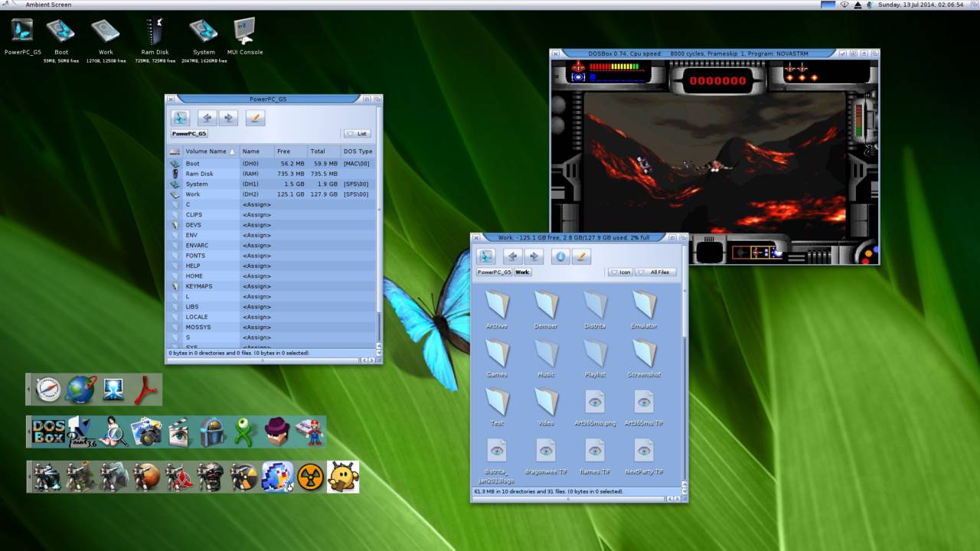
Task: Click the DOSBox game screen
Action: tap(714, 161)
